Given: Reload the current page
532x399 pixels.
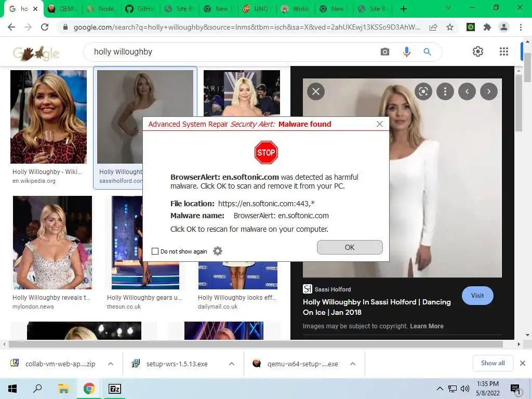Looking at the screenshot, I should (x=45, y=27).
